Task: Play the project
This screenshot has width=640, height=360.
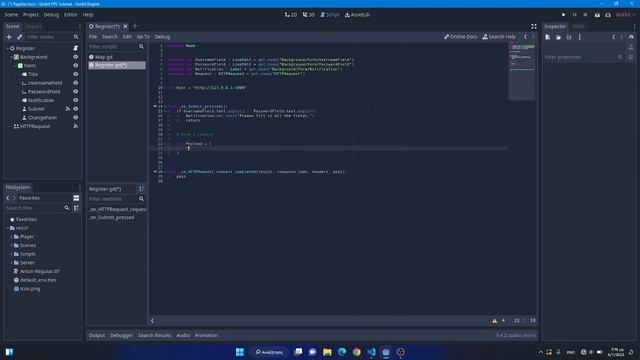Action: coord(564,15)
